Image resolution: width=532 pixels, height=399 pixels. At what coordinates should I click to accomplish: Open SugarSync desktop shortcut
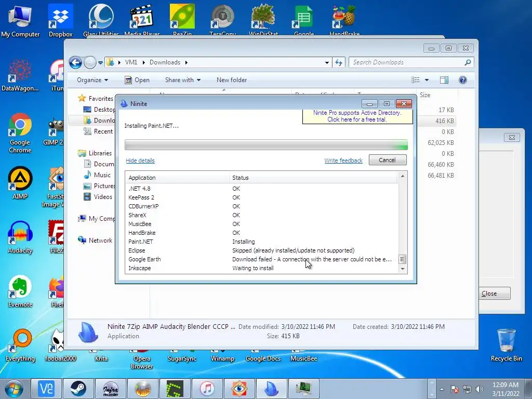[182, 358]
